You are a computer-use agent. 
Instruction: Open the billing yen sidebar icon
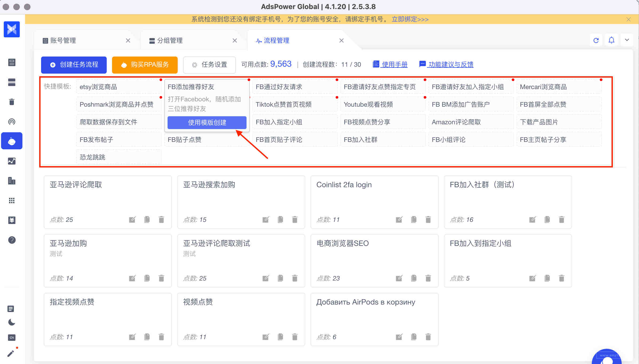pyautogui.click(x=12, y=220)
